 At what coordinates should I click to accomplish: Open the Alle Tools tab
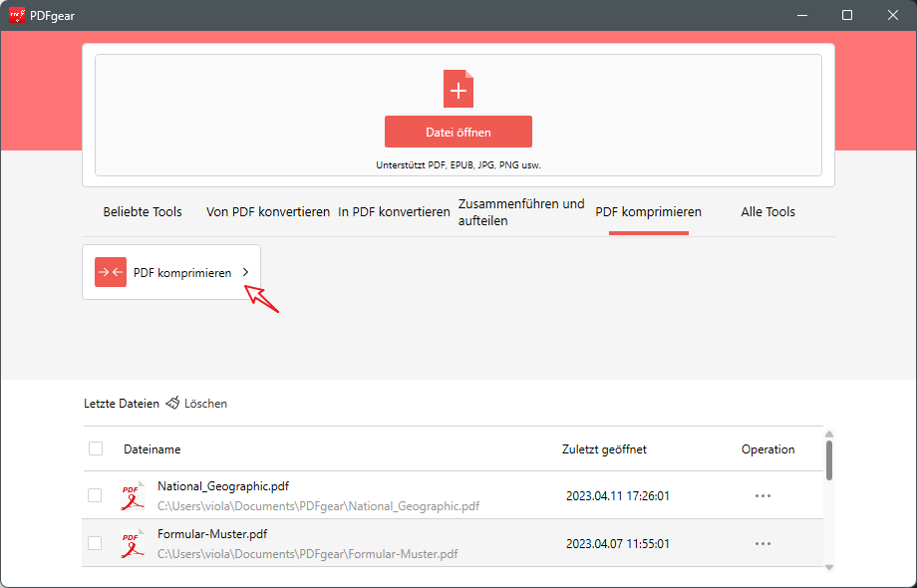(767, 211)
